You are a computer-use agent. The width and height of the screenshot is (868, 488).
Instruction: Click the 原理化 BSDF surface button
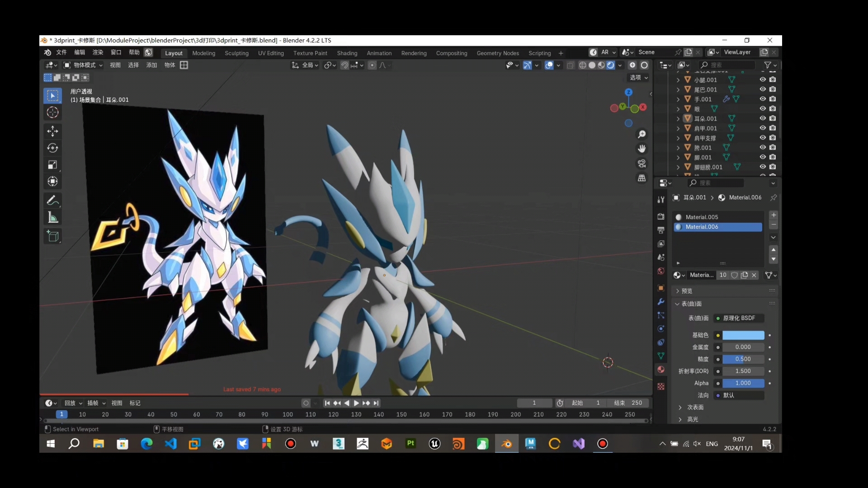tap(739, 318)
